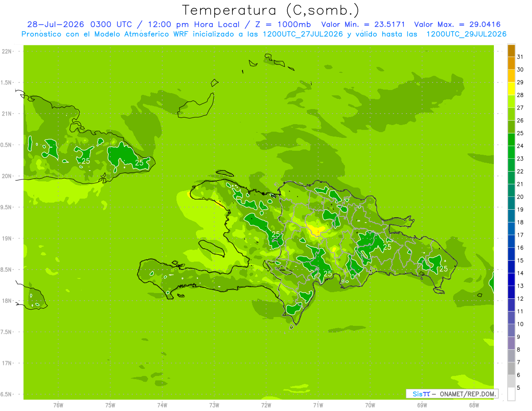Click the 25 contour label near the 72W line
The width and height of the screenshot is (532, 411).
click(276, 234)
